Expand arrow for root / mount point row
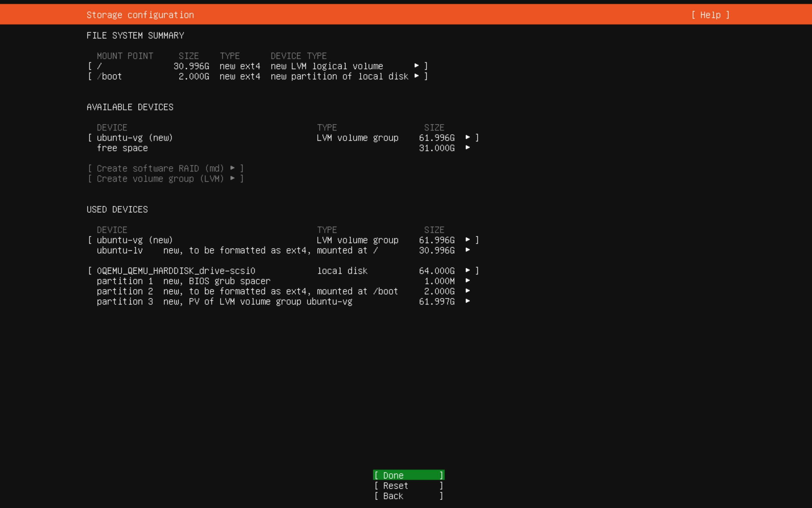Viewport: 812px width, 508px height. click(x=416, y=66)
